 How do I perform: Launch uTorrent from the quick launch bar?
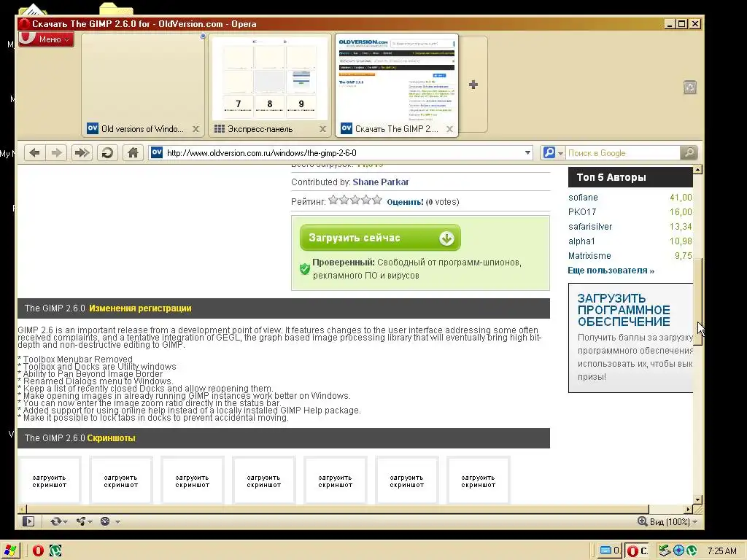55,551
